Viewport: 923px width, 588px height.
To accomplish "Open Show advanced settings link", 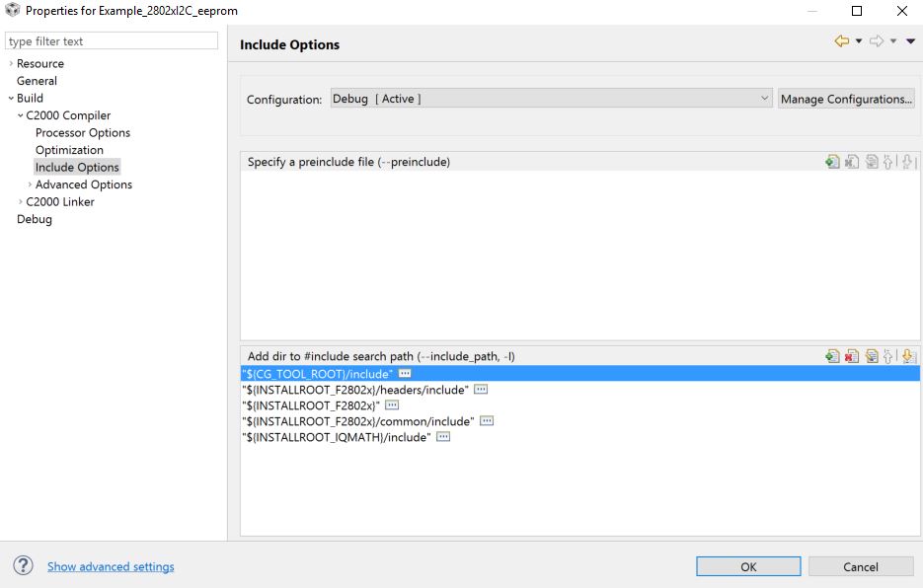I will (x=109, y=566).
